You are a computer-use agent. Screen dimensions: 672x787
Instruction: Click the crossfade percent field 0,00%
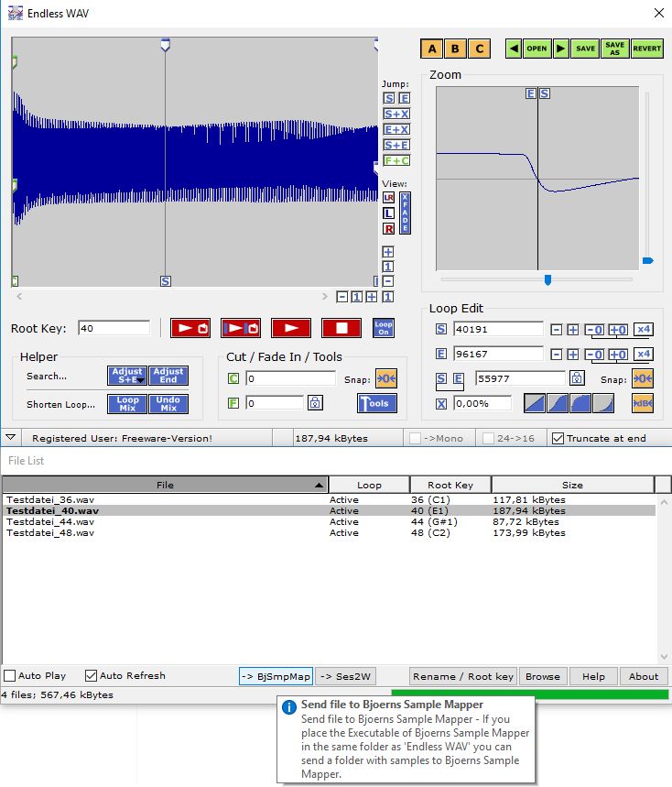pyautogui.click(x=482, y=403)
